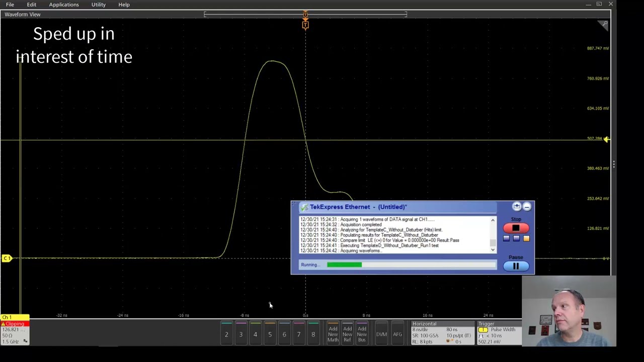This screenshot has height=362, width=644.
Task: Turn on channel 8
Action: (x=313, y=333)
